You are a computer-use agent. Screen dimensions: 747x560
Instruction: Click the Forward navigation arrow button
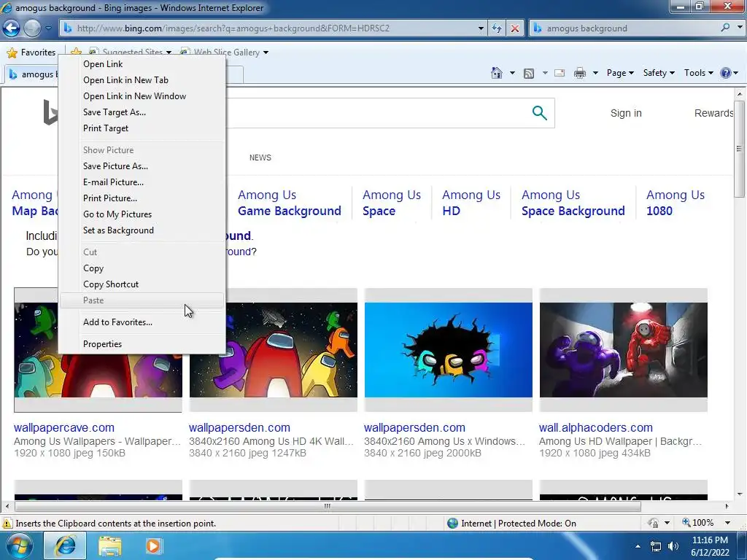tap(32, 28)
